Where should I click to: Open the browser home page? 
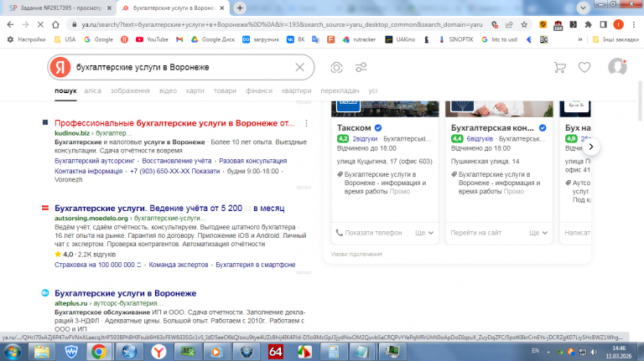point(55,24)
